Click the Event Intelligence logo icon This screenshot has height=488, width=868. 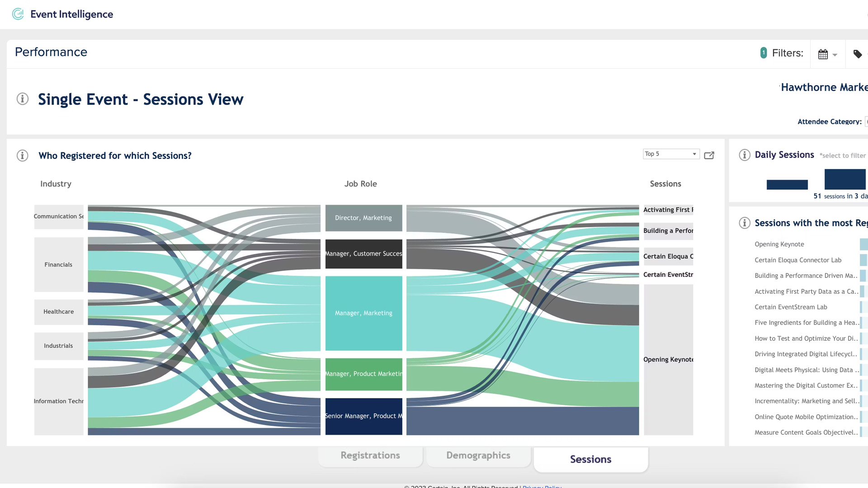pyautogui.click(x=18, y=14)
